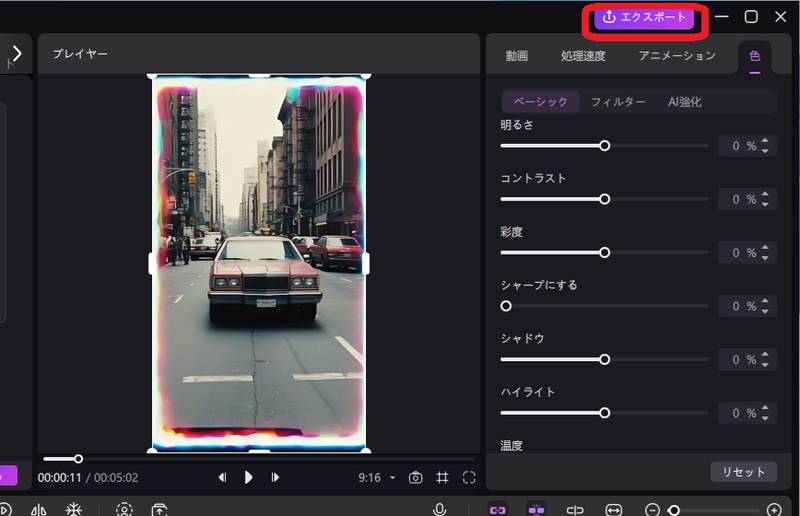Image resolution: width=800 pixels, height=516 pixels.
Task: Click the エクスポート export button
Action: point(644,17)
